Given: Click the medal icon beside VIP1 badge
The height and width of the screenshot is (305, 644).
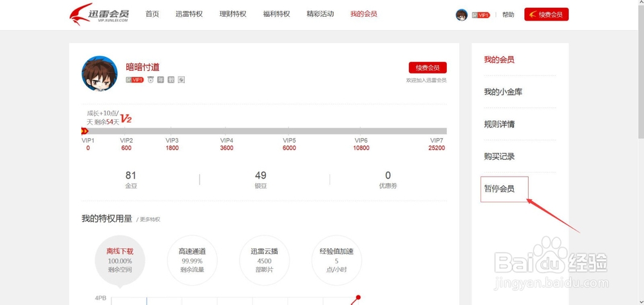Looking at the screenshot, I should click(151, 80).
